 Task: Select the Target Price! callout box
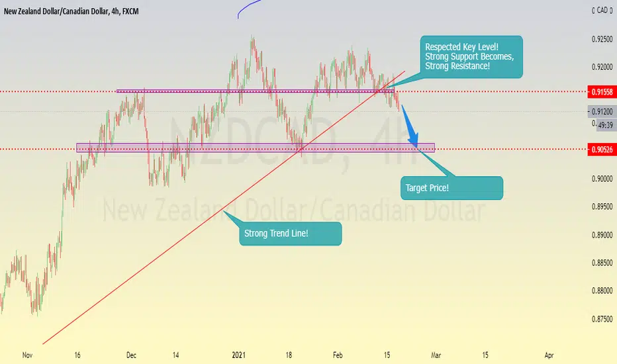[451, 188]
